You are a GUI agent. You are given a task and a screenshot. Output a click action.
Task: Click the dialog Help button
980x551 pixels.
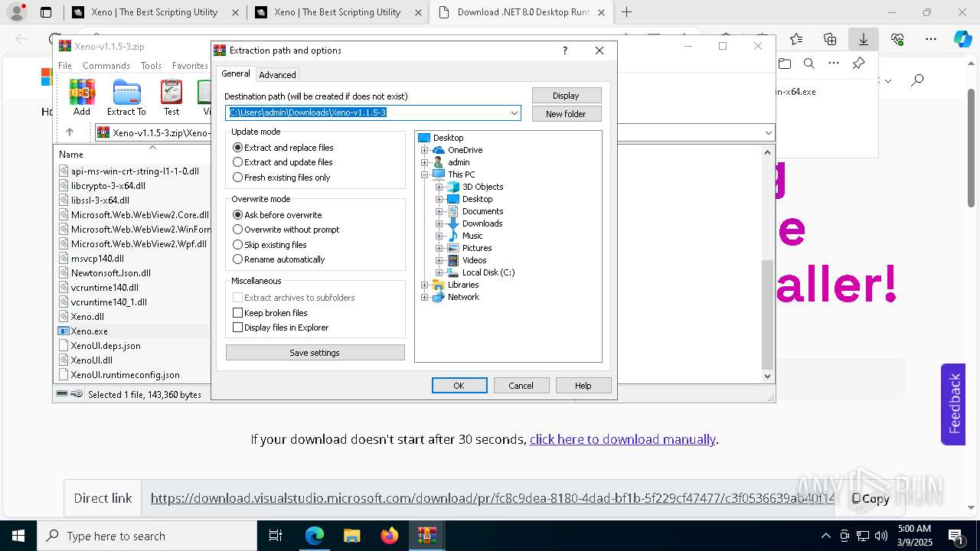pyautogui.click(x=583, y=386)
